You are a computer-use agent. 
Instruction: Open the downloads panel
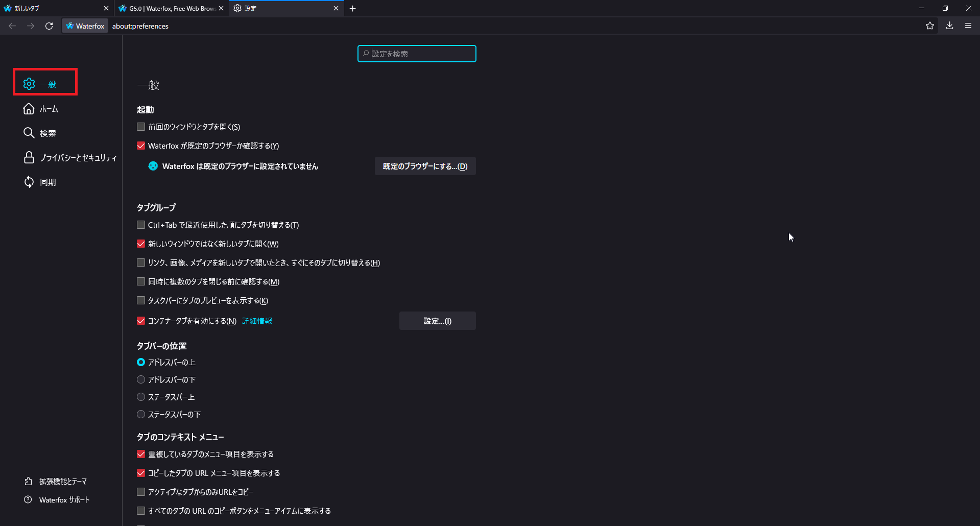949,26
